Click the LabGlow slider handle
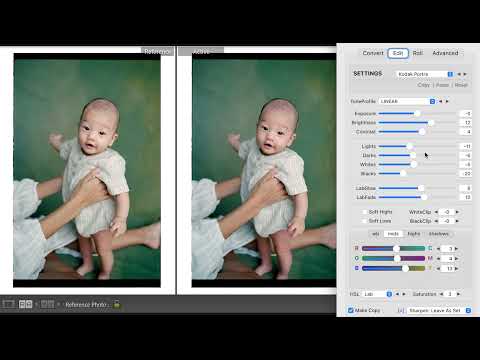480x360 pixels. tap(421, 188)
